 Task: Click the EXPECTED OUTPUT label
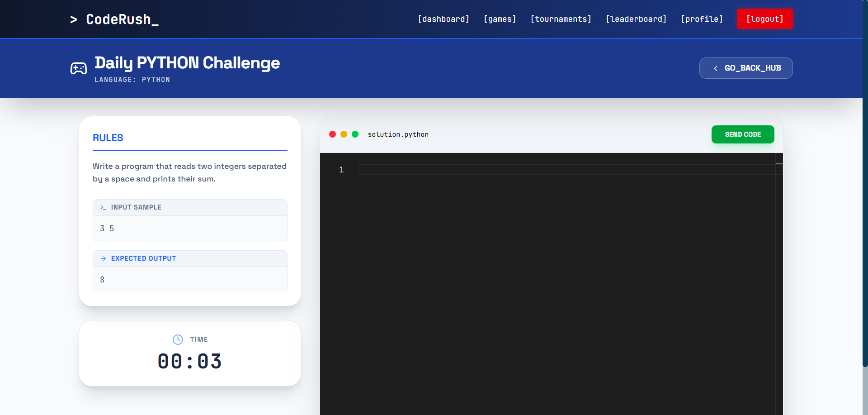[143, 258]
